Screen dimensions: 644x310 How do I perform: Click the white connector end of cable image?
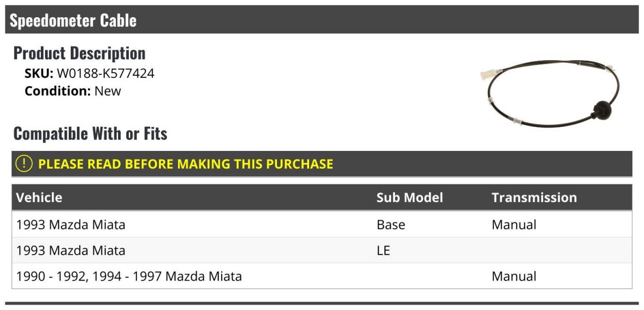[490, 74]
